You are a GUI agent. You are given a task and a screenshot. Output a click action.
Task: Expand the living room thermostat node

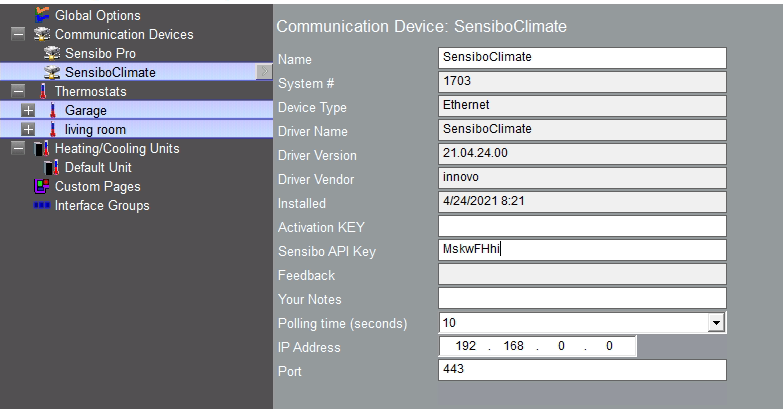click(x=28, y=129)
